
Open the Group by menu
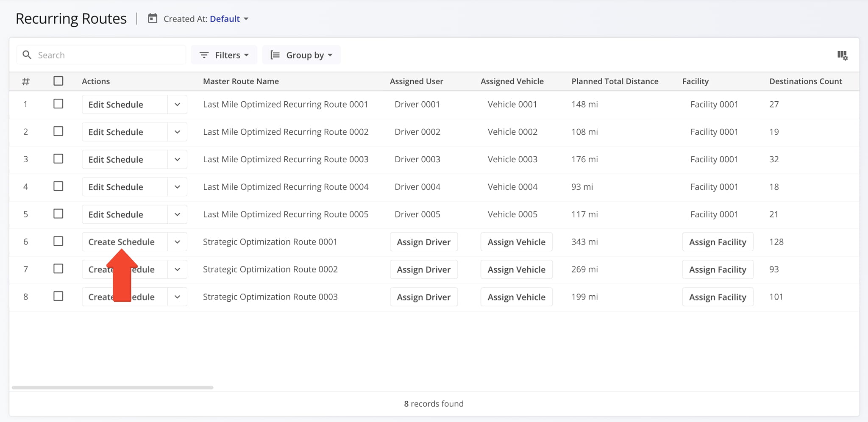[x=305, y=55]
